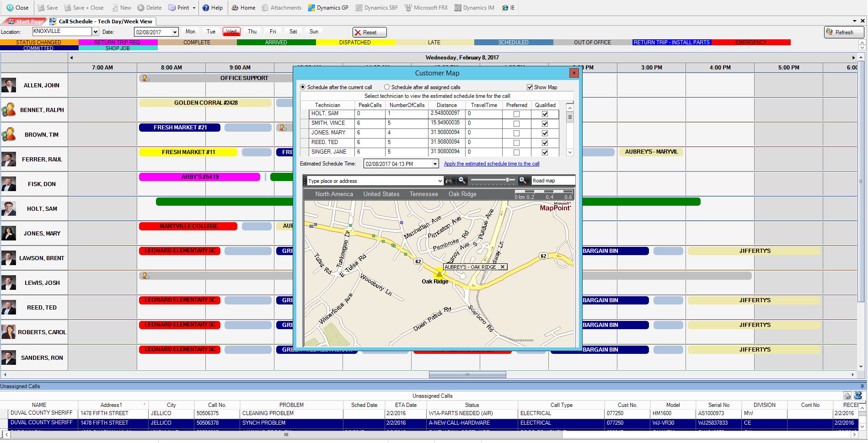This screenshot has height=443, width=868.
Task: Launch Dynamics GP from the toolbar
Action: [328, 8]
